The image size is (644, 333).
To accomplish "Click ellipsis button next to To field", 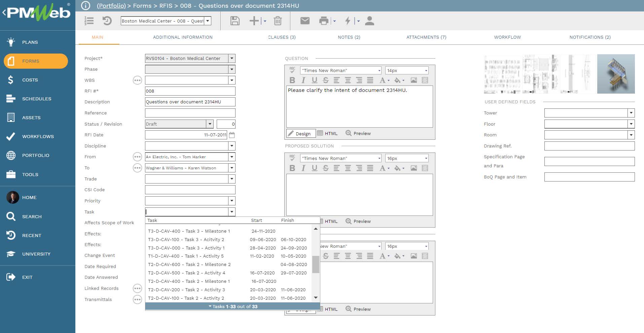I will coord(137,168).
